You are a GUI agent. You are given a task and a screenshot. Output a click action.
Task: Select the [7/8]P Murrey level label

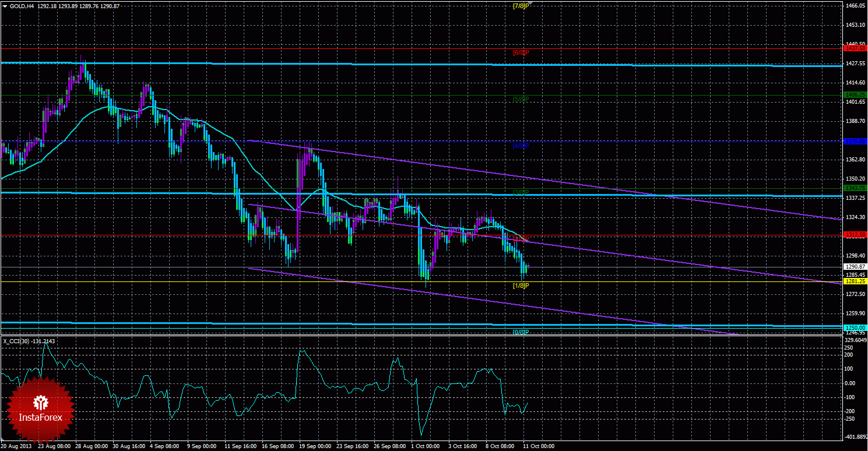520,6
